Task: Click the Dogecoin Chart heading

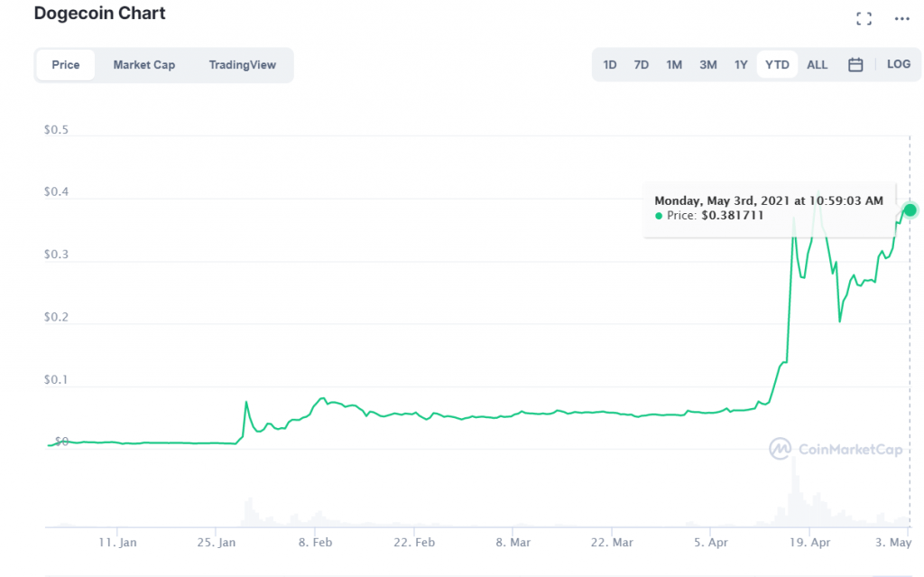Action: pos(99,14)
